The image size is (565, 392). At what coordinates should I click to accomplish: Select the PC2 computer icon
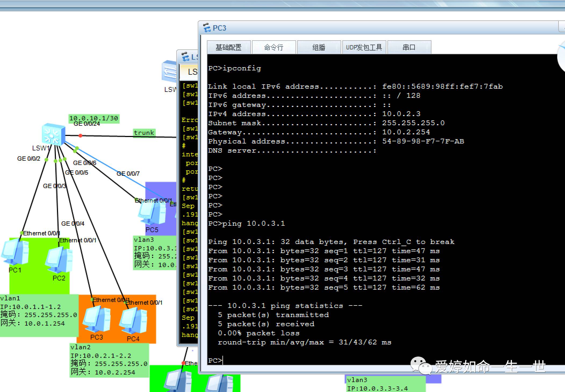pyautogui.click(x=59, y=260)
